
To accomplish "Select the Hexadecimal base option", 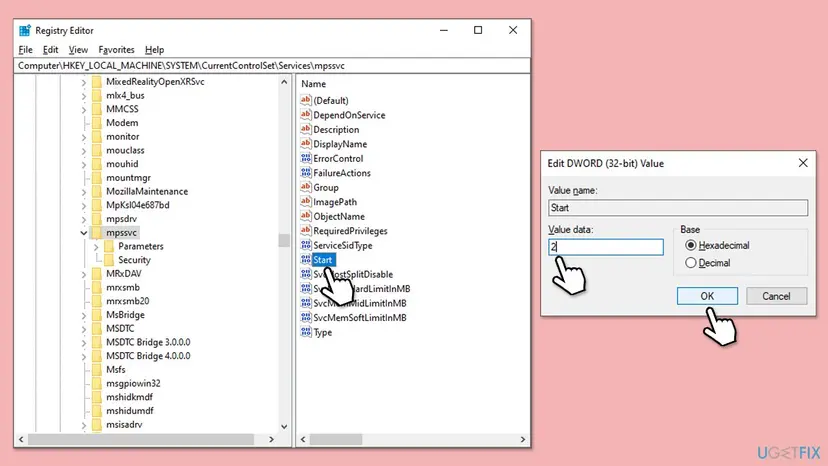I will 691,245.
